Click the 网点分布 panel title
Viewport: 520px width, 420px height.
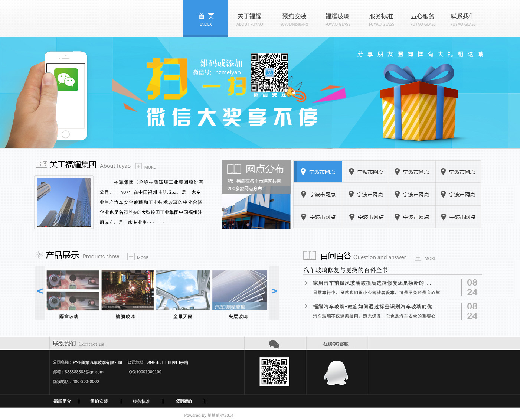point(265,169)
